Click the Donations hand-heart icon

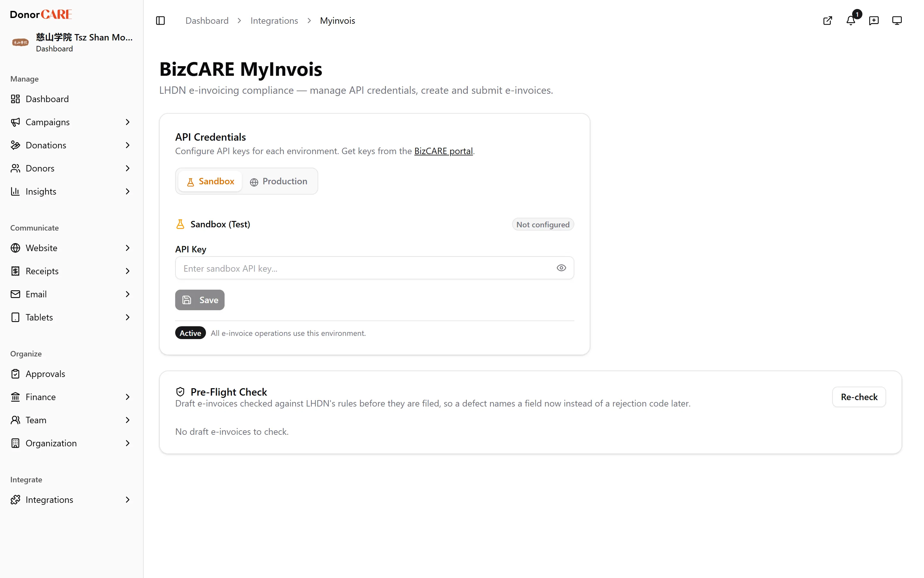coord(15,145)
